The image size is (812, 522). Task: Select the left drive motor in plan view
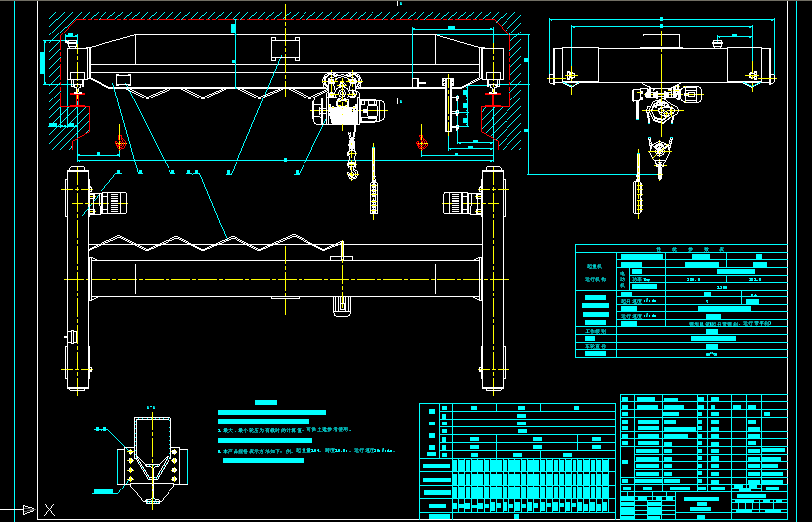tap(109, 204)
